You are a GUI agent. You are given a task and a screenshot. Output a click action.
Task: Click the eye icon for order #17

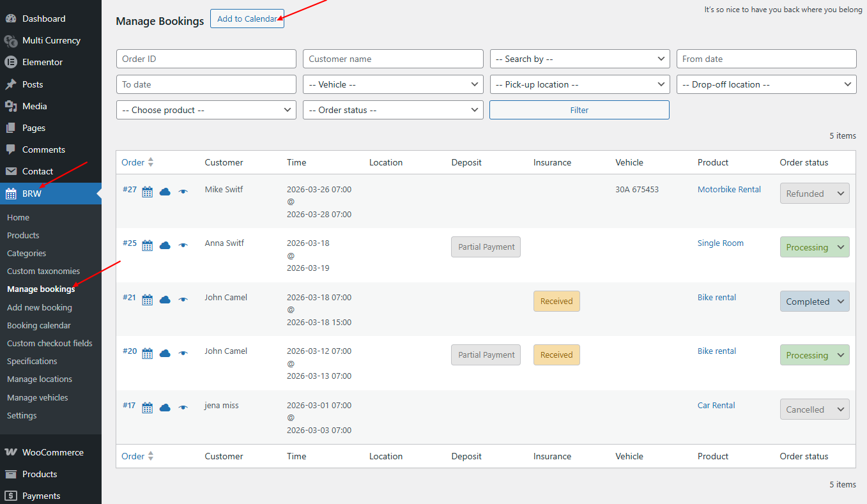183,408
